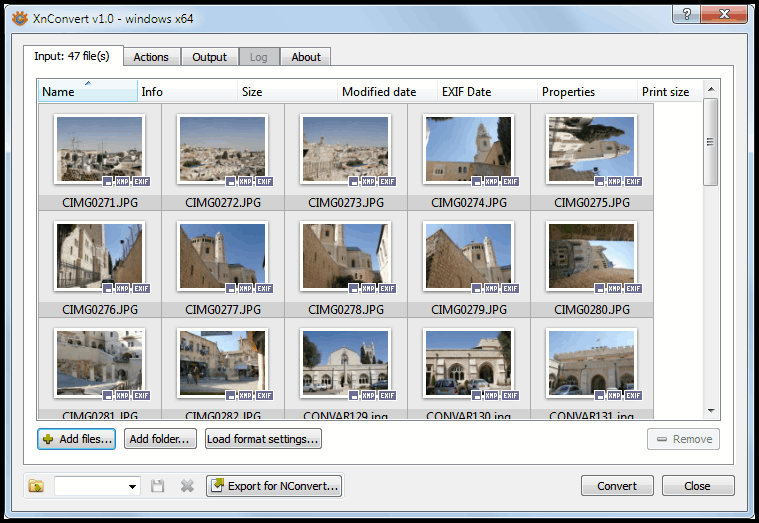Click EXIF badge on CIMG0273.JPG thumbnail

pos(387,182)
